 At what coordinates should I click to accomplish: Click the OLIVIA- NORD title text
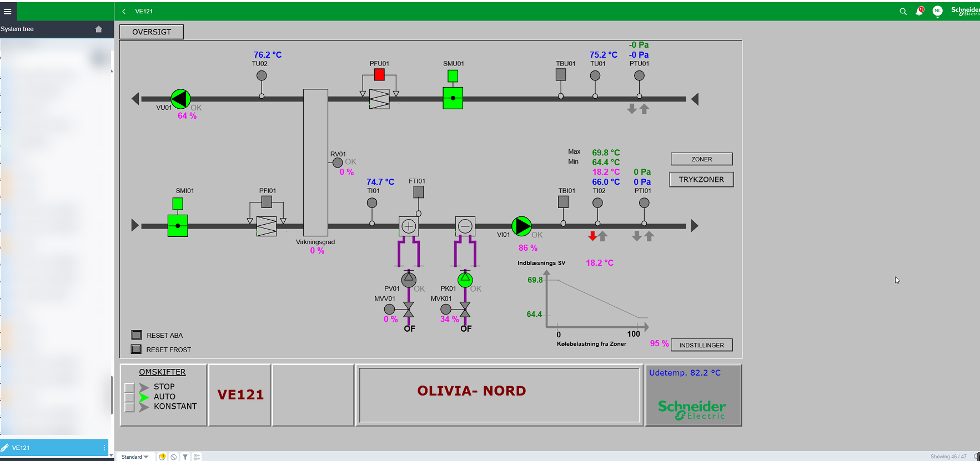click(x=472, y=391)
